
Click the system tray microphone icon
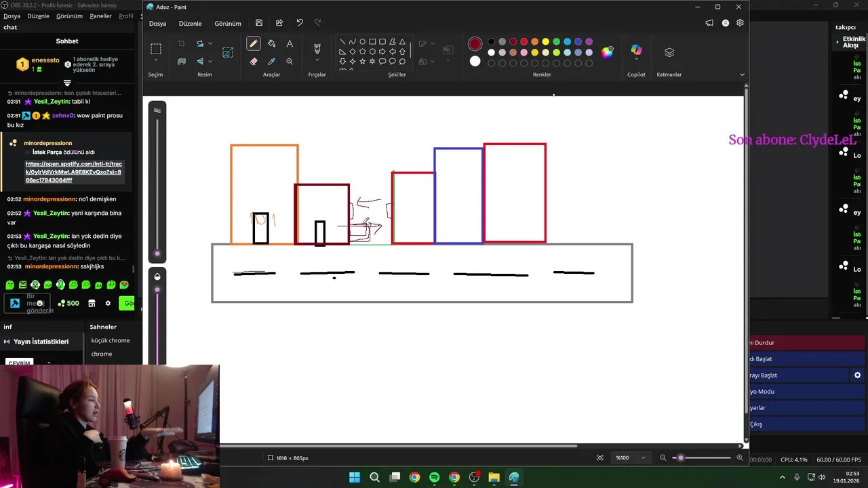click(797, 477)
